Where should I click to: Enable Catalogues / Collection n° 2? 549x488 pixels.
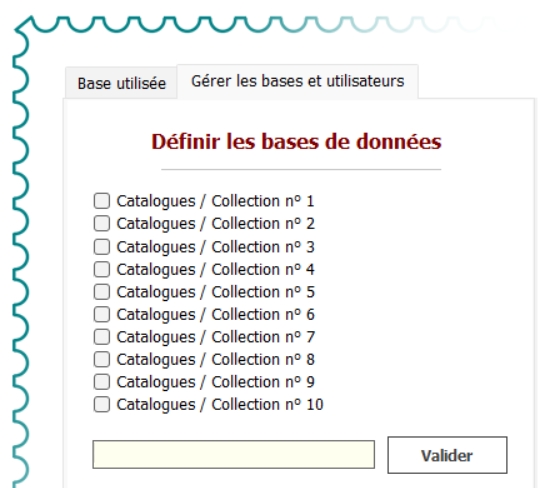(x=102, y=223)
